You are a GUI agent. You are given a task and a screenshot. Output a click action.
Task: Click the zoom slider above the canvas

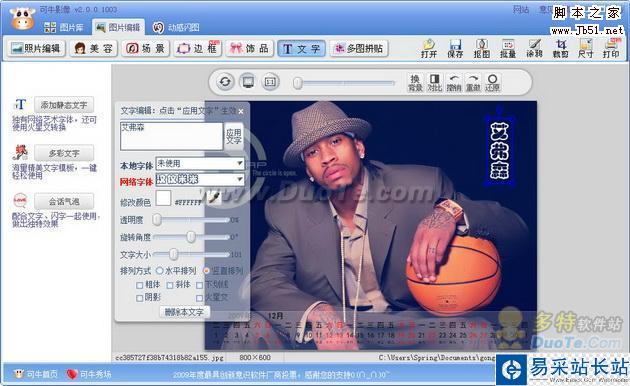tap(344, 83)
